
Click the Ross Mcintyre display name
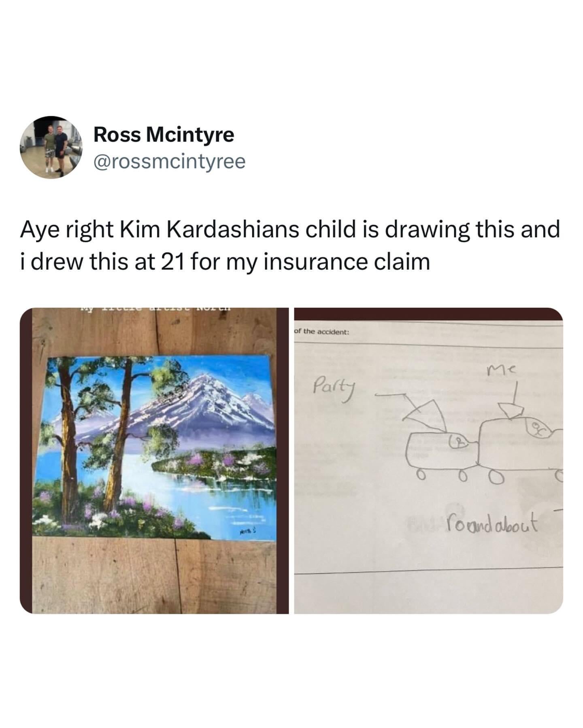(164, 134)
